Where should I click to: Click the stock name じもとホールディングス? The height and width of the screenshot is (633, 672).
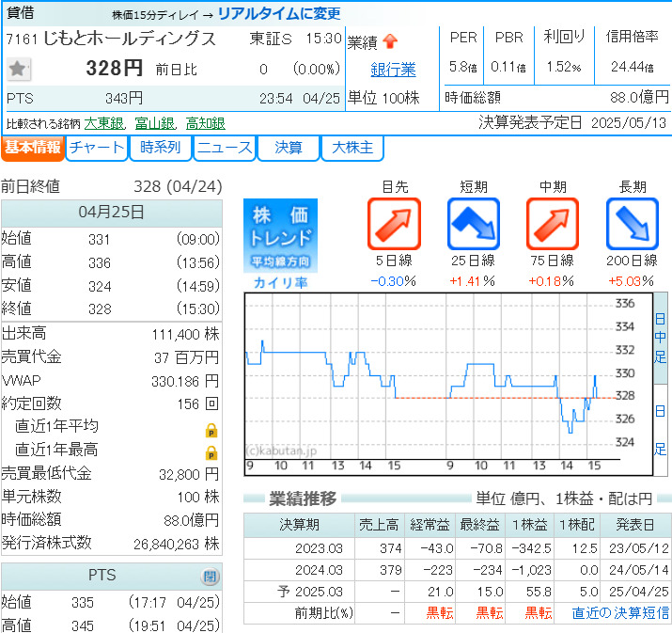pos(130,39)
